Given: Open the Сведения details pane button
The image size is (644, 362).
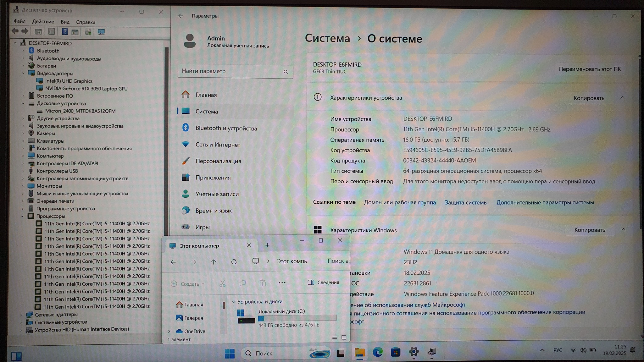Looking at the screenshot, I should pyautogui.click(x=324, y=282).
